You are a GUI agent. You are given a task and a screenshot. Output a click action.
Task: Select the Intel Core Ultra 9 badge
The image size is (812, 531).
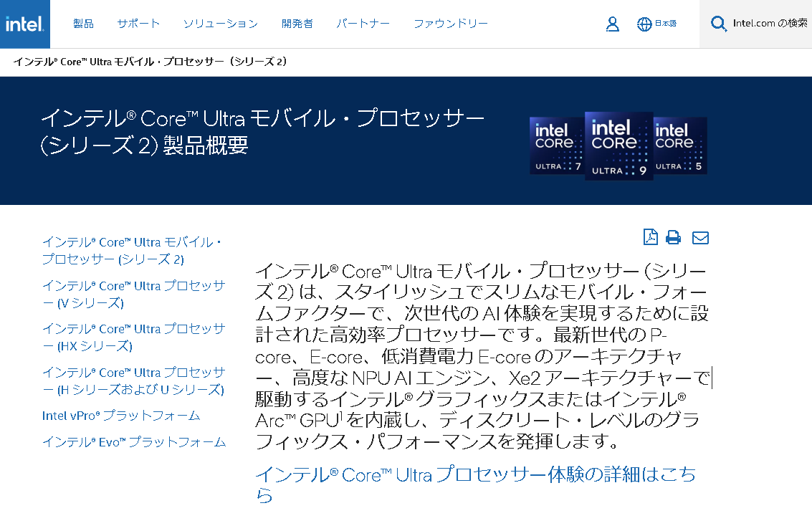click(618, 145)
